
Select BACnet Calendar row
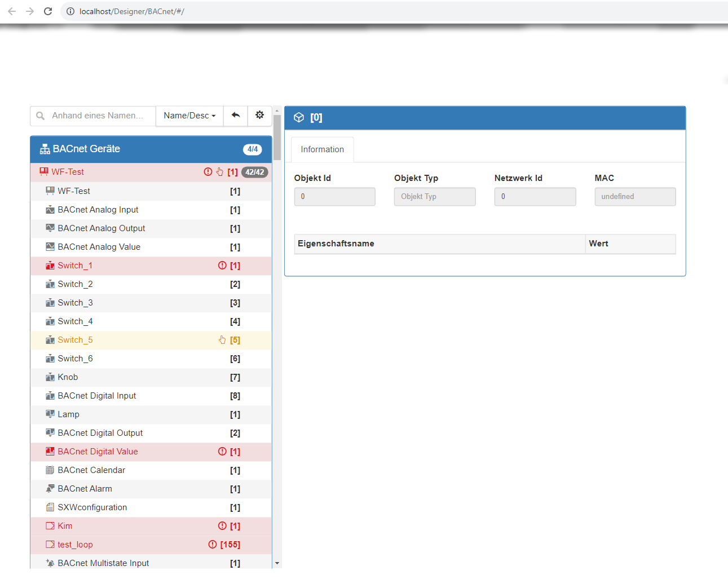pos(151,470)
